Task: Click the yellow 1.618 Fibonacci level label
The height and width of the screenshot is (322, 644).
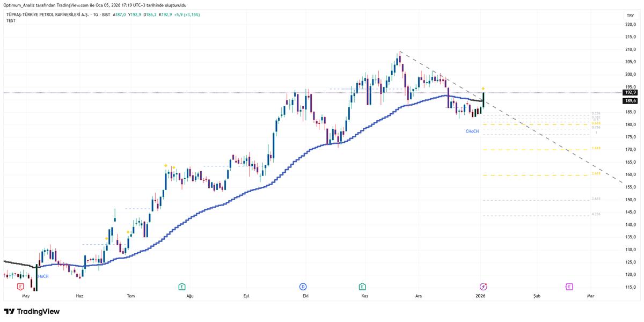Action: [596, 148]
